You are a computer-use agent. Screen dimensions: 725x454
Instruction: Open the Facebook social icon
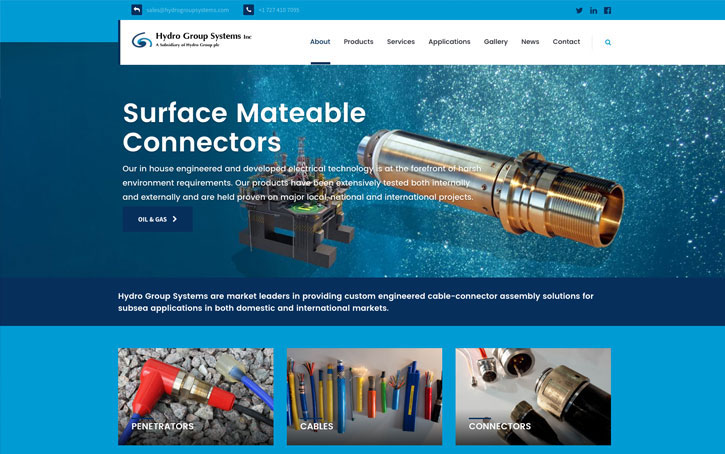pos(608,10)
